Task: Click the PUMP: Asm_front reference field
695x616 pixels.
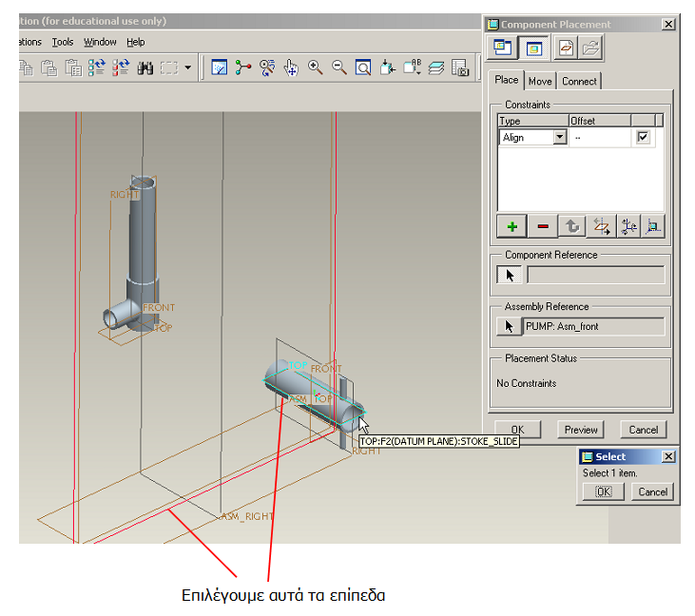Action: [594, 327]
